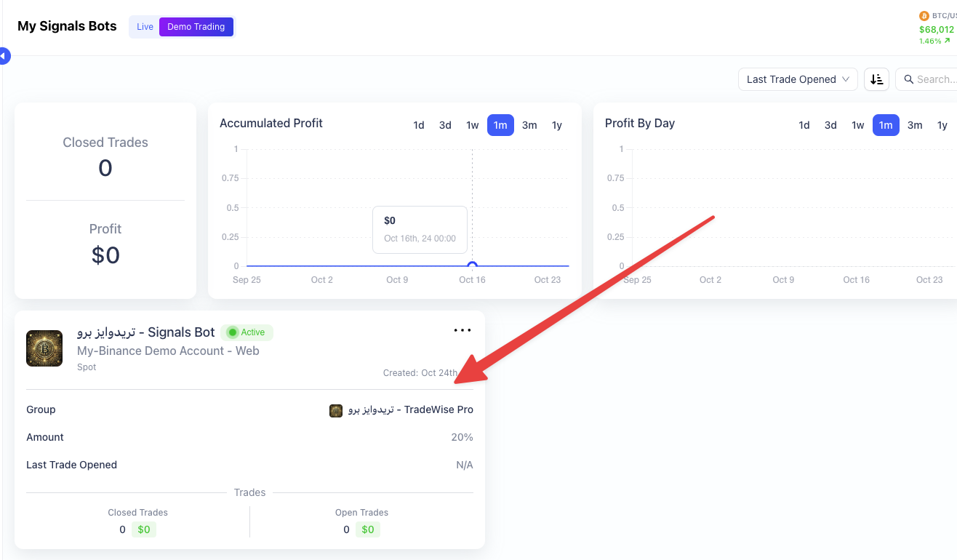Open the Last Trade Opened dropdown
The width and height of the screenshot is (957, 560).
pyautogui.click(x=798, y=79)
